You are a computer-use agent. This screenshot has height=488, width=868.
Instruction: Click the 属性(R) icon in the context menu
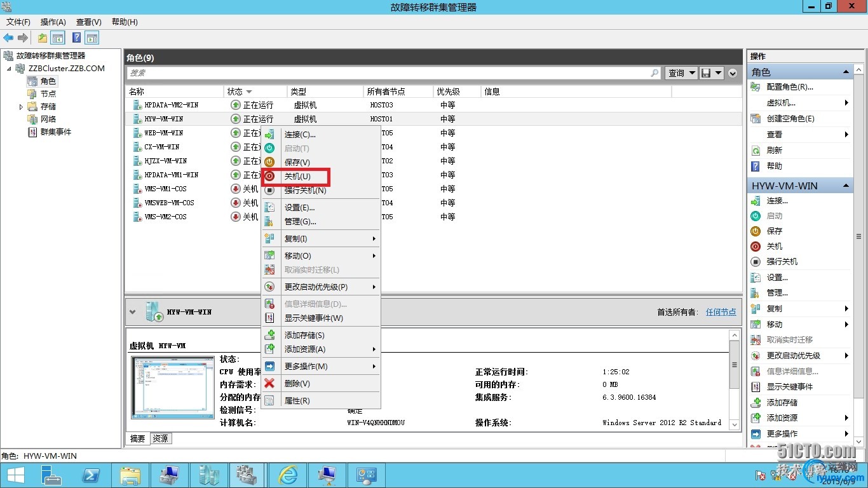point(269,401)
